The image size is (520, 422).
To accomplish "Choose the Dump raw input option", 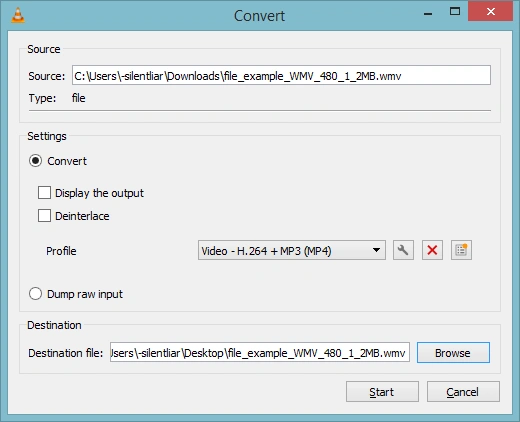I will pyautogui.click(x=35, y=294).
